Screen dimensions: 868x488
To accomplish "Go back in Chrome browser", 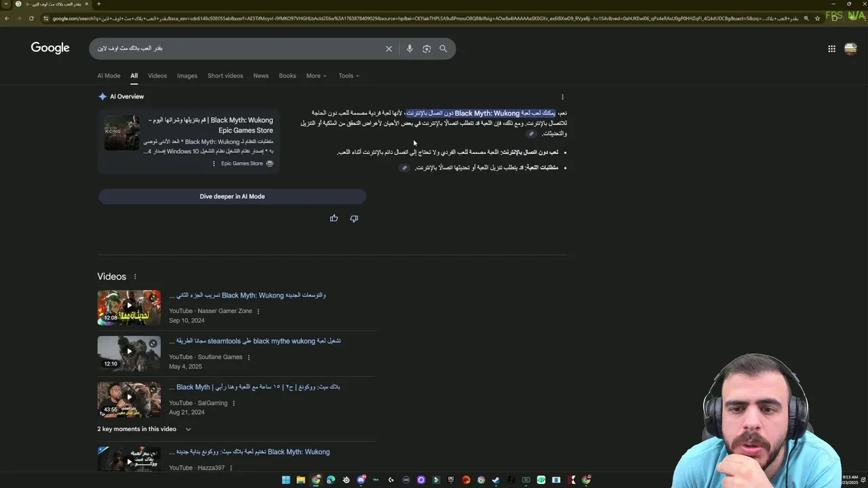I will [x=7, y=18].
